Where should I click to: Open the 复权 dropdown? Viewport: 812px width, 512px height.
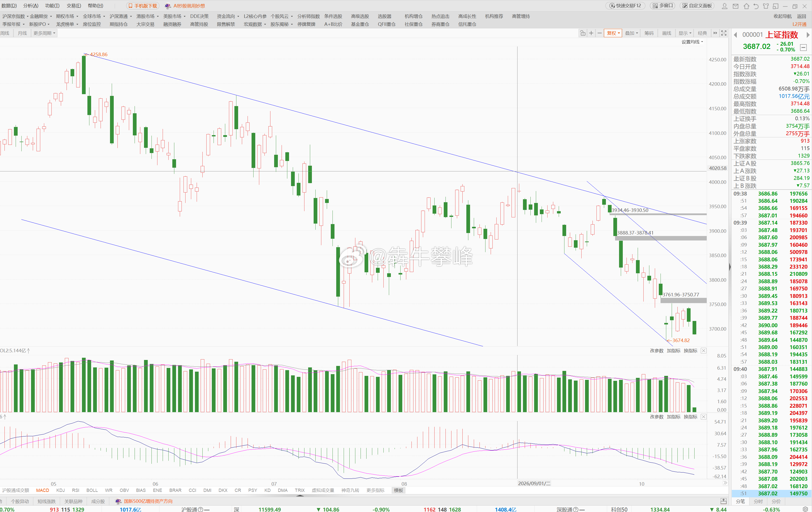613,33
